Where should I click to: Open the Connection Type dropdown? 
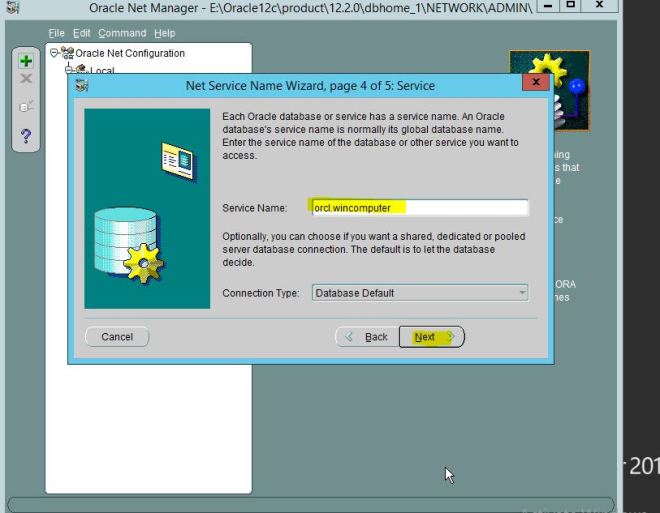pyautogui.click(x=419, y=293)
